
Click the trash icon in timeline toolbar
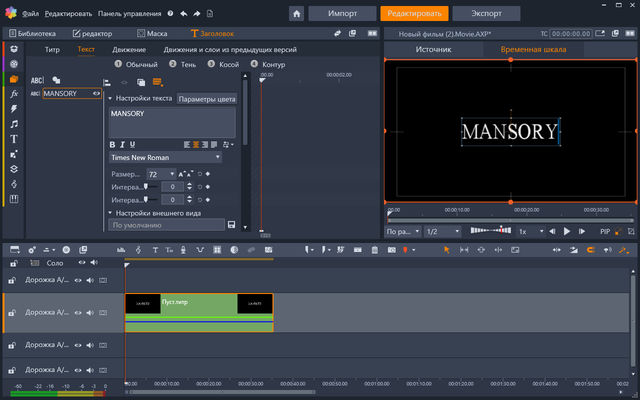[376, 249]
